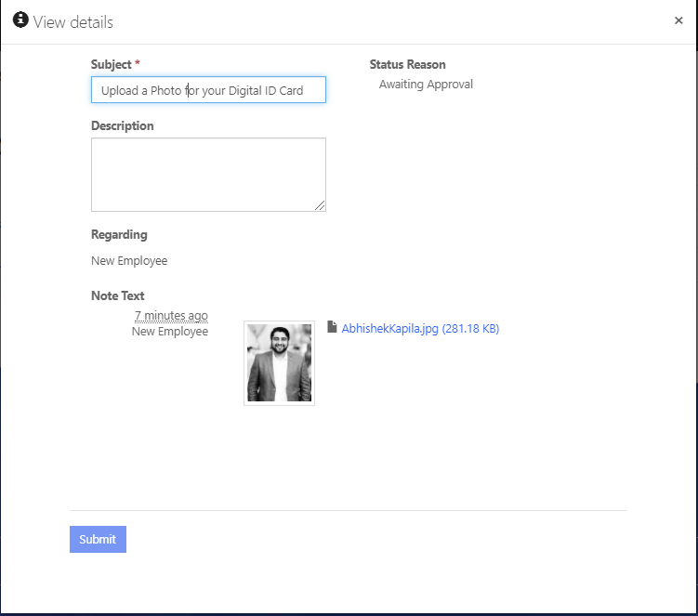The width and height of the screenshot is (698, 616).
Task: Click 'New Employee' author under Note Text
Action: pyautogui.click(x=170, y=332)
